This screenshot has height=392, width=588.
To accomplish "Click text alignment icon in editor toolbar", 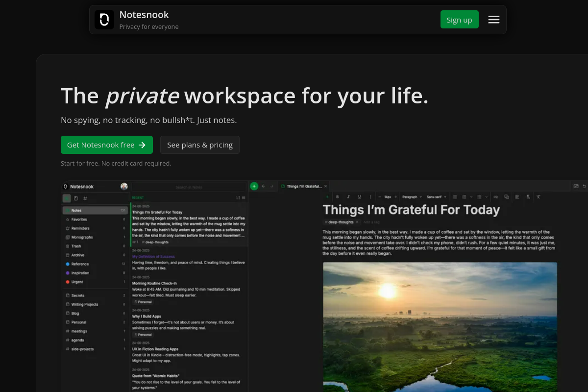I will (x=517, y=197).
